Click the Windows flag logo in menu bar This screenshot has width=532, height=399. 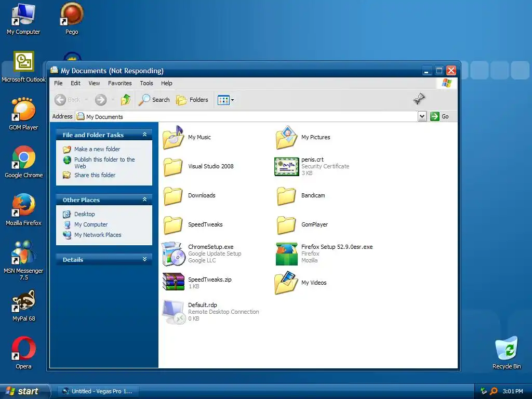pos(447,83)
